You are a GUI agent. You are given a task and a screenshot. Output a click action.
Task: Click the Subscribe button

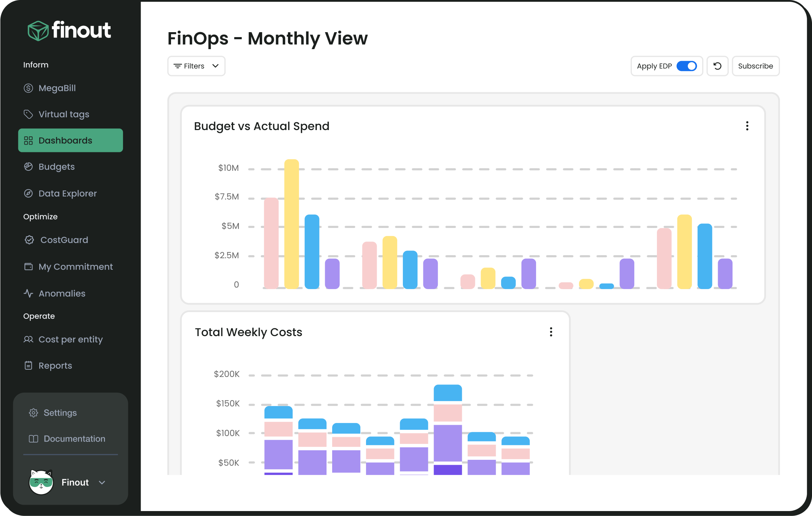755,66
